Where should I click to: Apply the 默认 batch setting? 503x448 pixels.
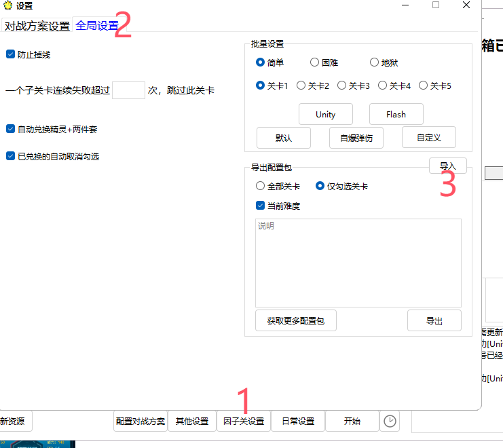(284, 138)
